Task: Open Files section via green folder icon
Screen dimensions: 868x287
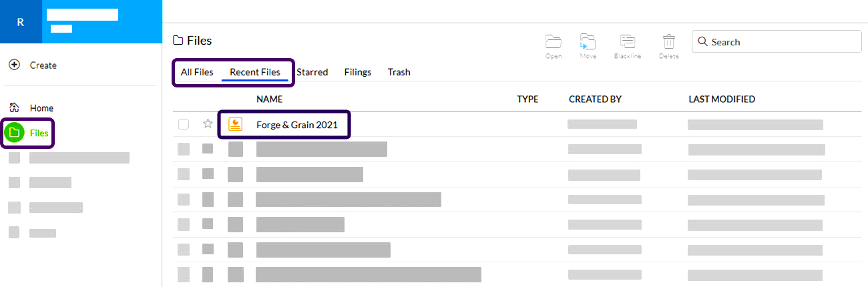Action: (x=14, y=133)
